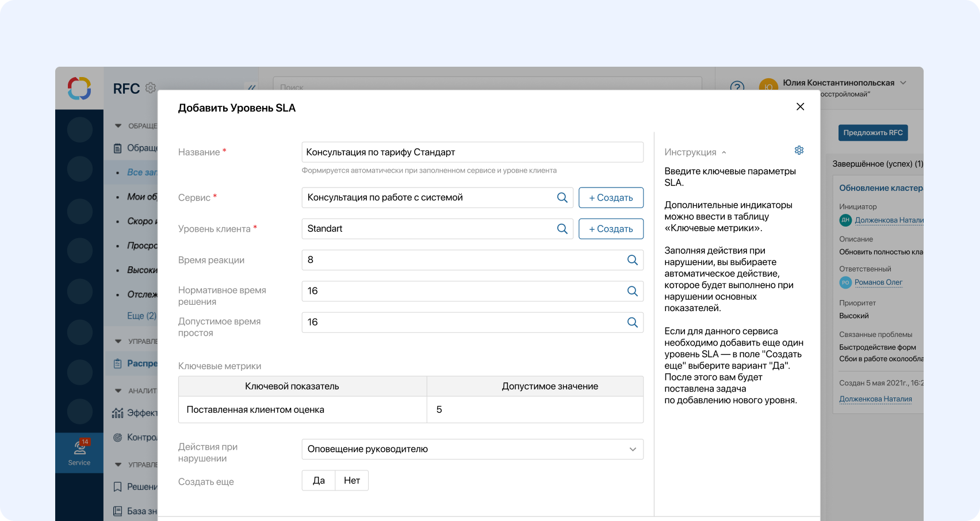Open Контроль section via its target icon
Screen dimensions: 980x521
tap(118, 437)
